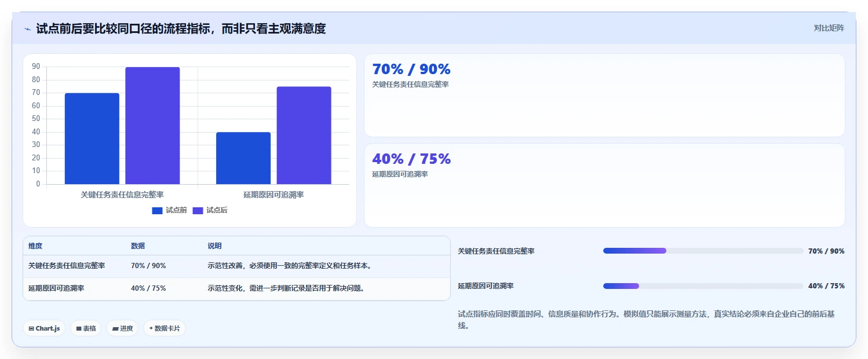868x359 pixels.
Task: Click the 关键任务责任信息完整率 cell in the table
Action: click(x=67, y=266)
